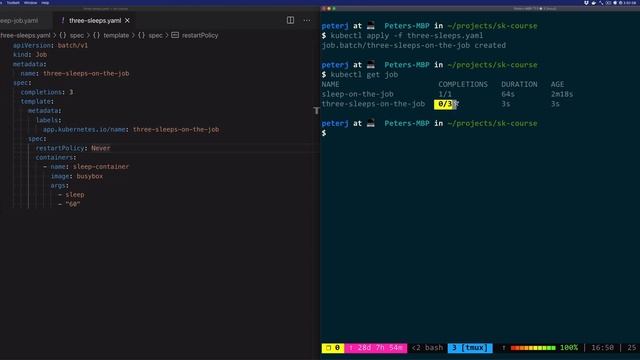
Task: Click the laptop icon in the first prompt
Action: tap(371, 26)
